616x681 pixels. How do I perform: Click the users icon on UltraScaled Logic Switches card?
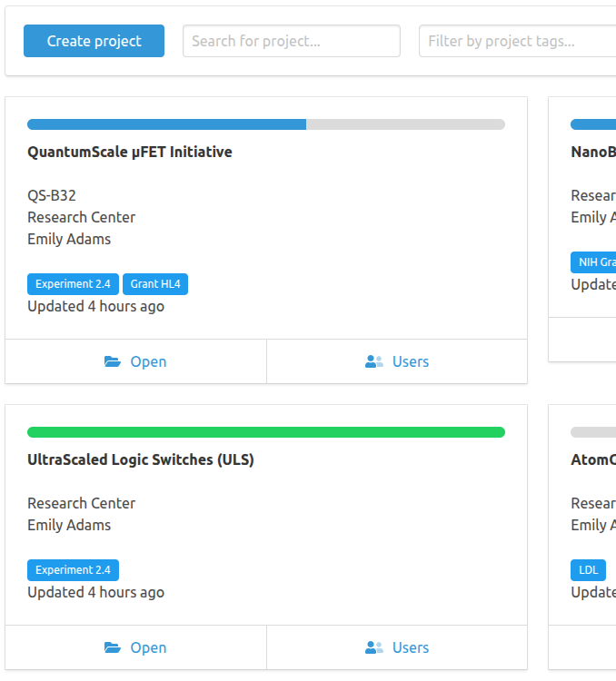pos(373,647)
